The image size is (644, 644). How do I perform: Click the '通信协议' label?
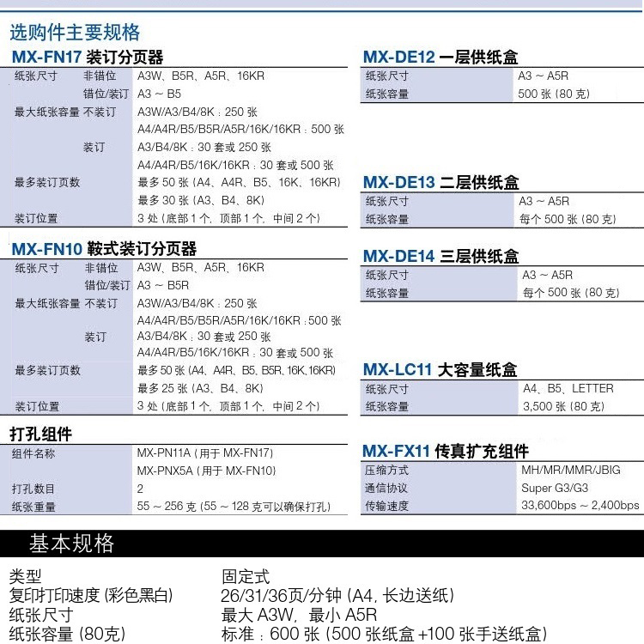coord(386,488)
